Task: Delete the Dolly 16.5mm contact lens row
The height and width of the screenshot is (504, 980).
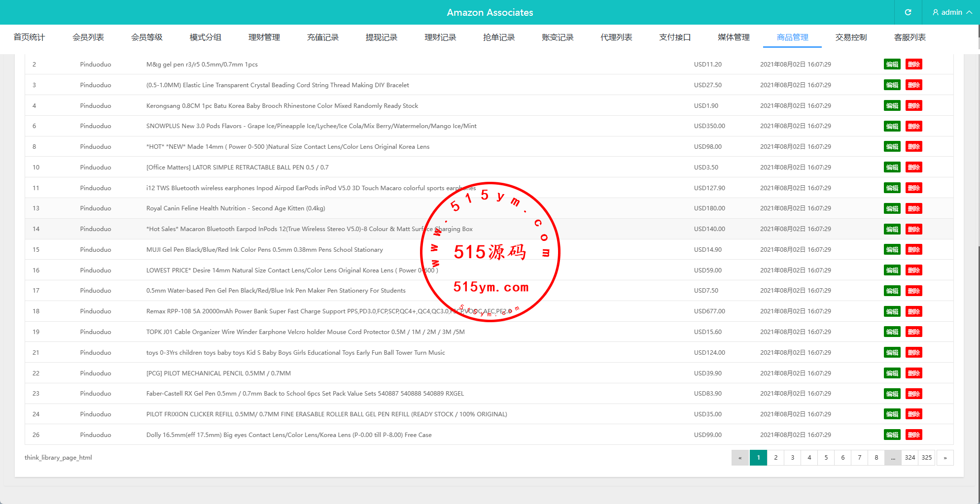Action: coord(913,435)
